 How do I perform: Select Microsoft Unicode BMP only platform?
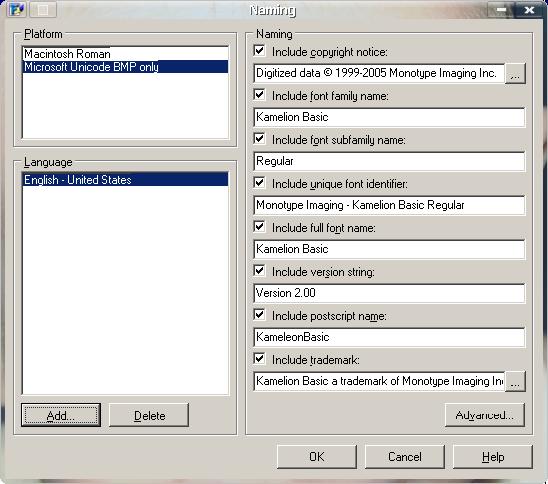125,67
